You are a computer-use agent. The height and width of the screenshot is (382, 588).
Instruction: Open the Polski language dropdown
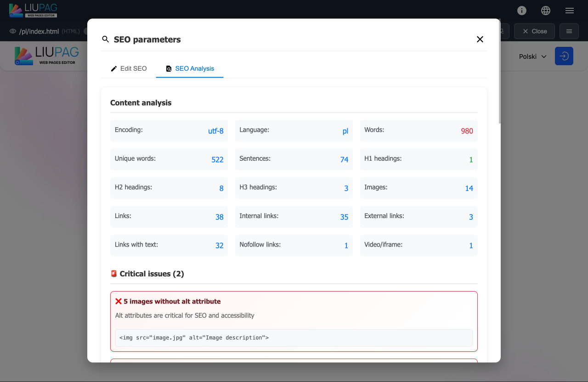[532, 56]
